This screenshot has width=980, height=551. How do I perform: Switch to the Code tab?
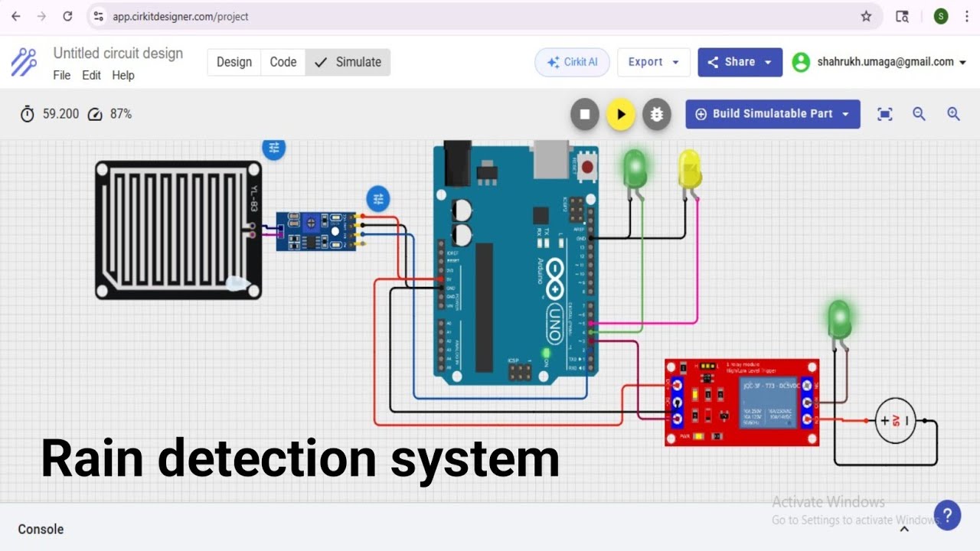coord(283,62)
